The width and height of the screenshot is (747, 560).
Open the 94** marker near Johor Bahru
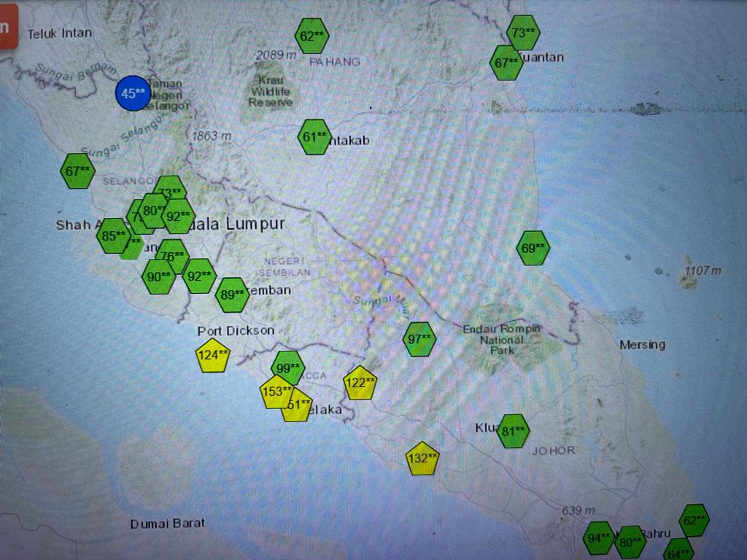point(599,538)
